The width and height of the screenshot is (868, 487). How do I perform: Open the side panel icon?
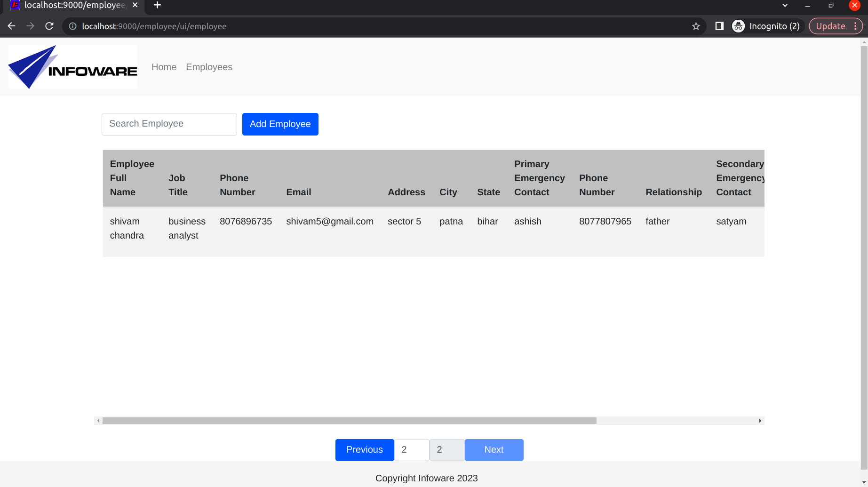[x=719, y=26]
